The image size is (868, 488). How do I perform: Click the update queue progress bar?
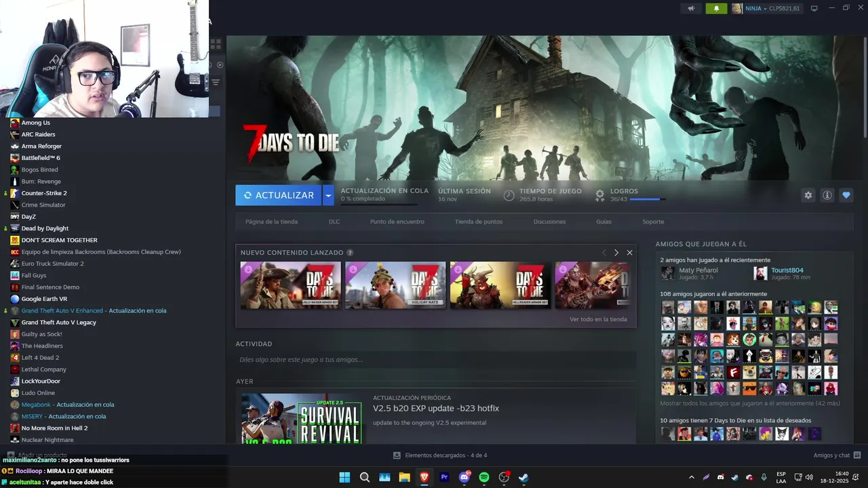click(379, 203)
